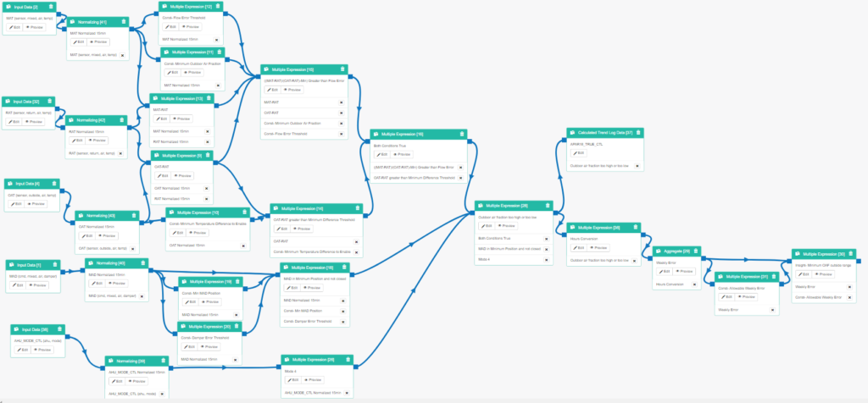Click trash icon on Normalizing [40]
This screenshot has height=403, width=868.
[x=143, y=263]
